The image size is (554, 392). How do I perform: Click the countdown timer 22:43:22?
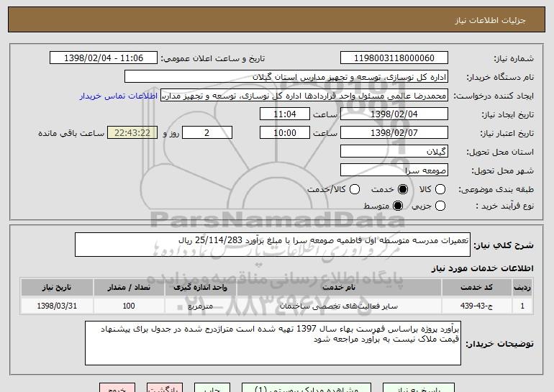(132, 133)
